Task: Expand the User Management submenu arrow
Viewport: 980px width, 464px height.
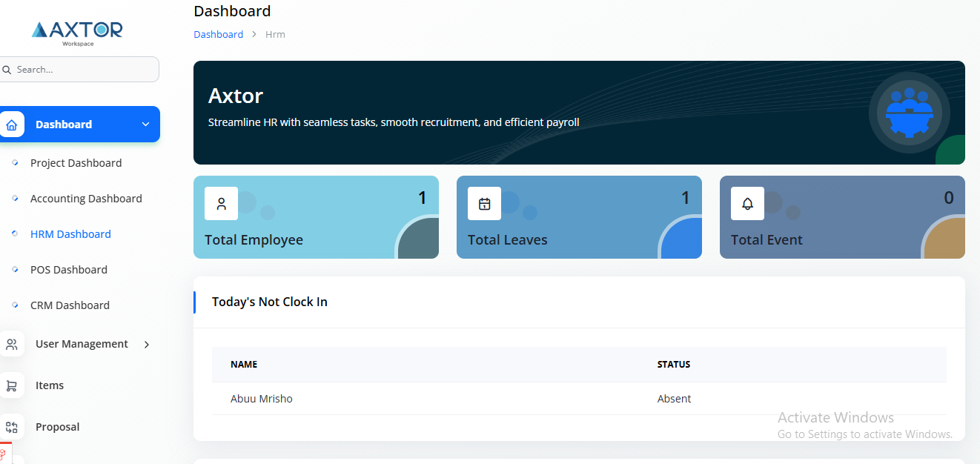Action: pyautogui.click(x=146, y=344)
